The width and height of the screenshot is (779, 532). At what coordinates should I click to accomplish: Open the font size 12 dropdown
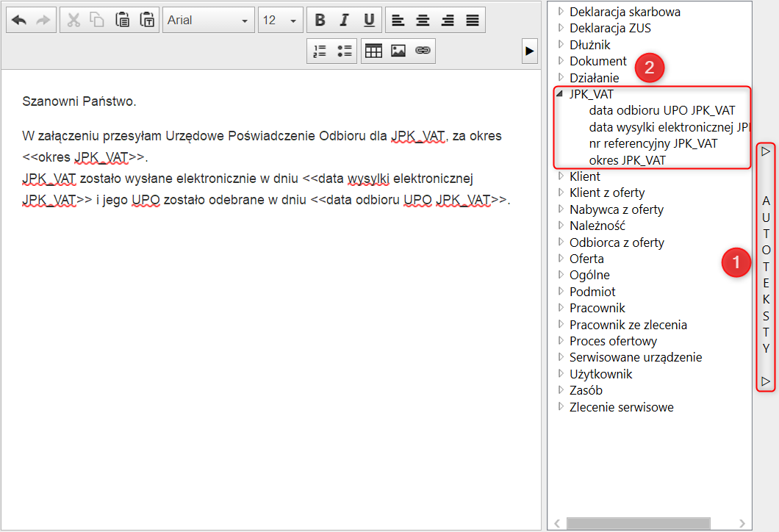tap(281, 21)
